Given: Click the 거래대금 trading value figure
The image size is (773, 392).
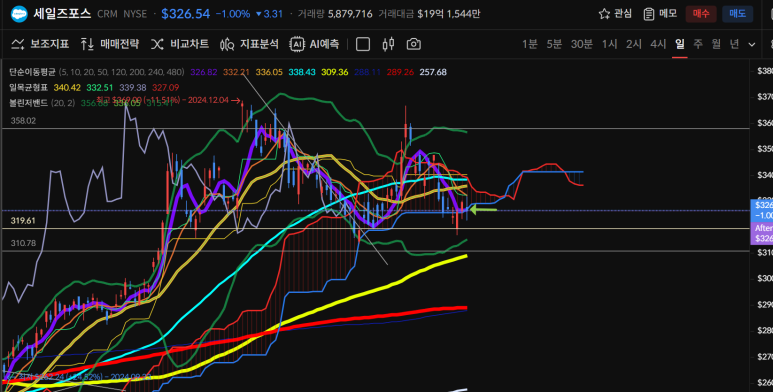Looking at the screenshot, I should [x=429, y=14].
